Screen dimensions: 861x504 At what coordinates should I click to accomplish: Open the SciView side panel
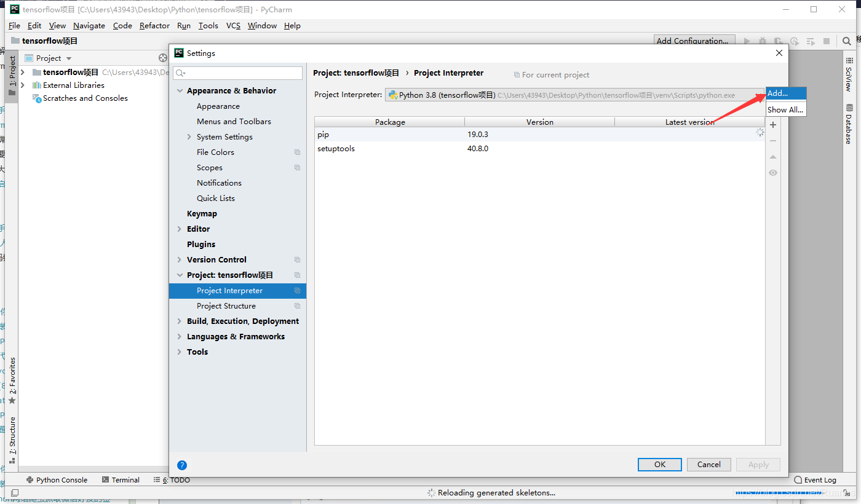pyautogui.click(x=849, y=74)
